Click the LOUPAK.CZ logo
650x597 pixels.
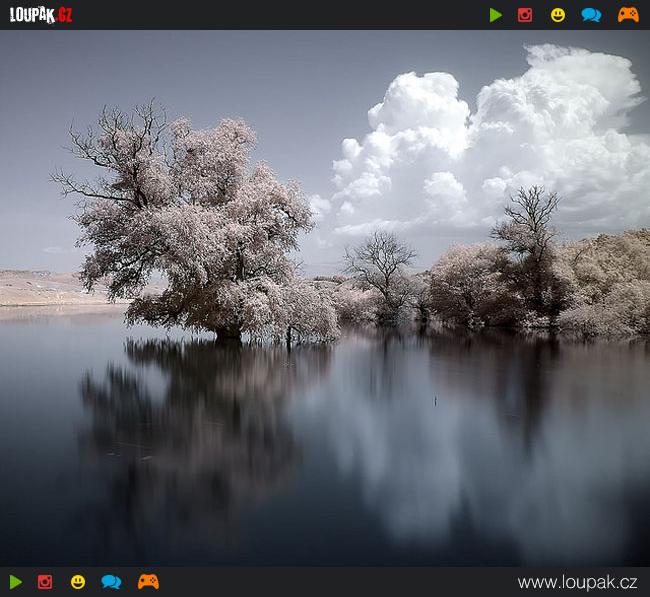click(x=41, y=15)
